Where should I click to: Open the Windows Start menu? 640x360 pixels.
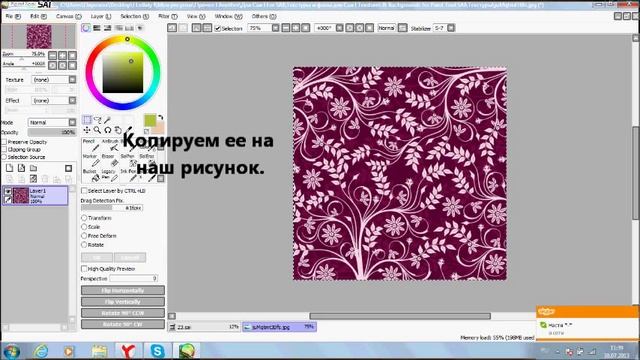[x=11, y=351]
